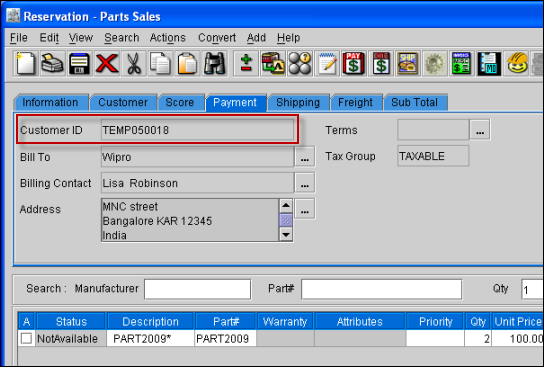
Task: Click the hard hat smiley icon
Action: [517, 63]
